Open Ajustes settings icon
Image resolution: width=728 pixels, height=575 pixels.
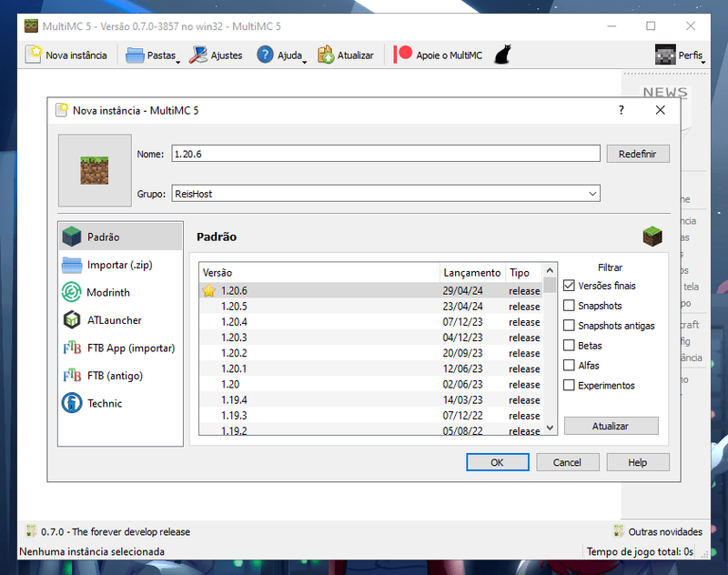point(198,55)
